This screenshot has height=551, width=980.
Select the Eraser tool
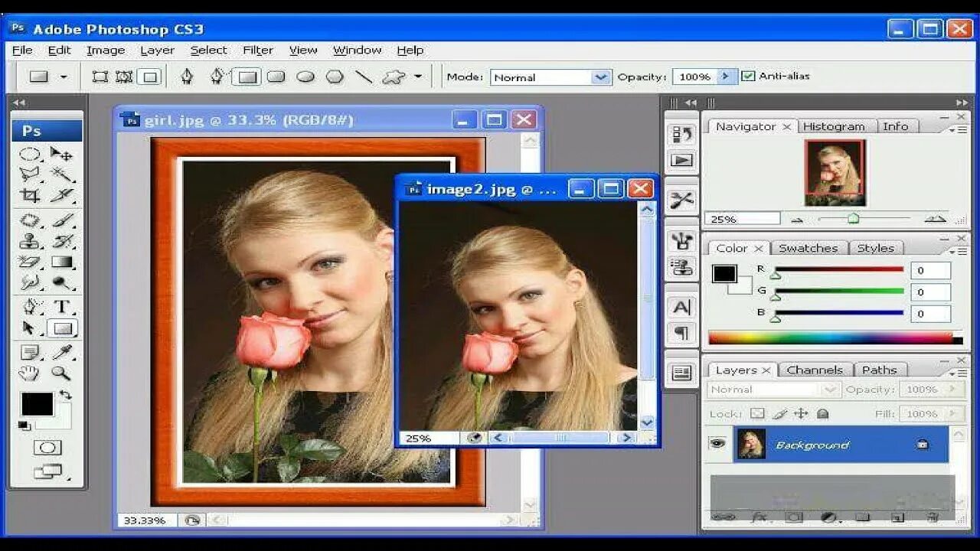point(30,262)
